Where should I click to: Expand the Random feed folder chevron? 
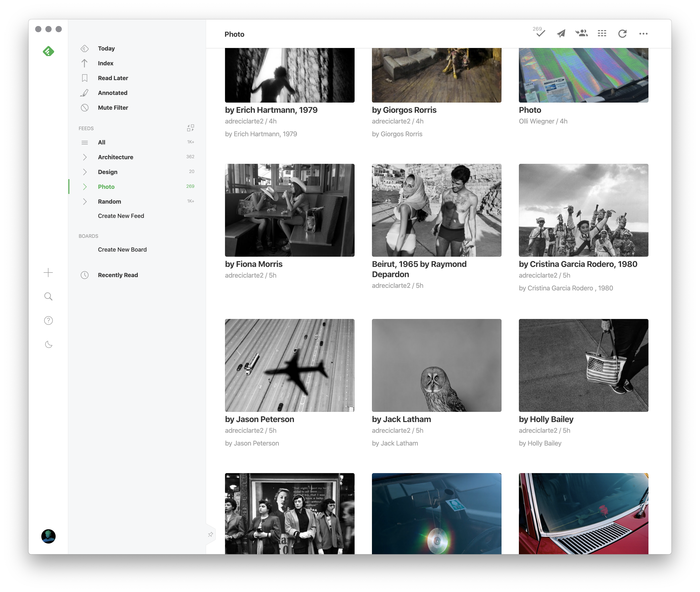click(x=85, y=201)
